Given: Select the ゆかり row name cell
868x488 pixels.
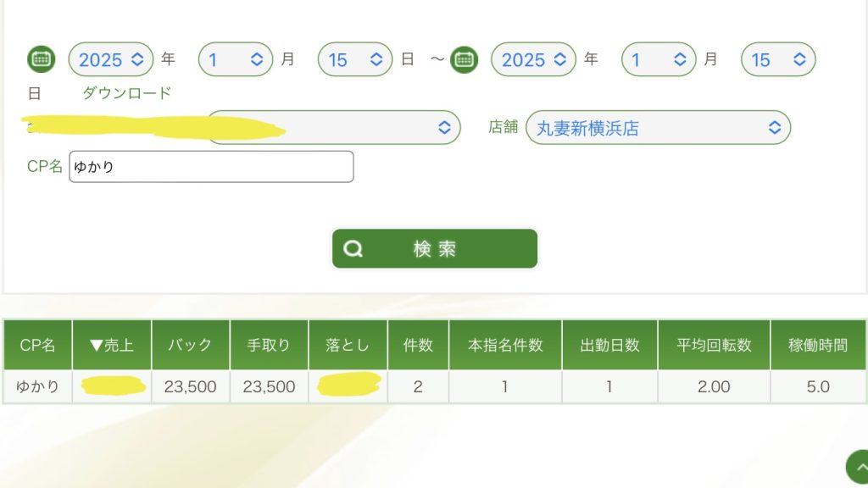Looking at the screenshot, I should coord(38,387).
